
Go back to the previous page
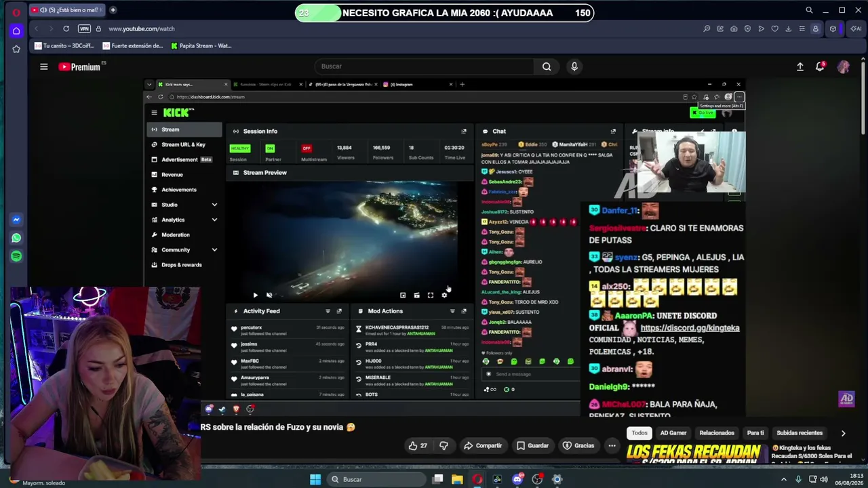(x=36, y=28)
